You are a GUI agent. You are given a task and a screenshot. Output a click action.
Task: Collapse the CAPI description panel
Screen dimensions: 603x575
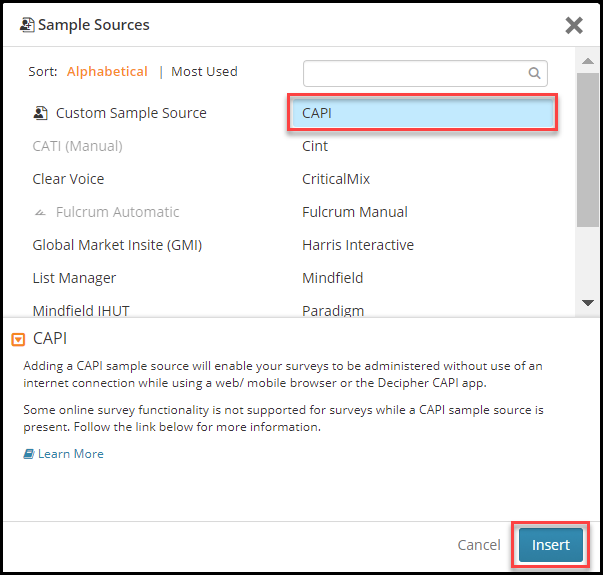tap(18, 340)
